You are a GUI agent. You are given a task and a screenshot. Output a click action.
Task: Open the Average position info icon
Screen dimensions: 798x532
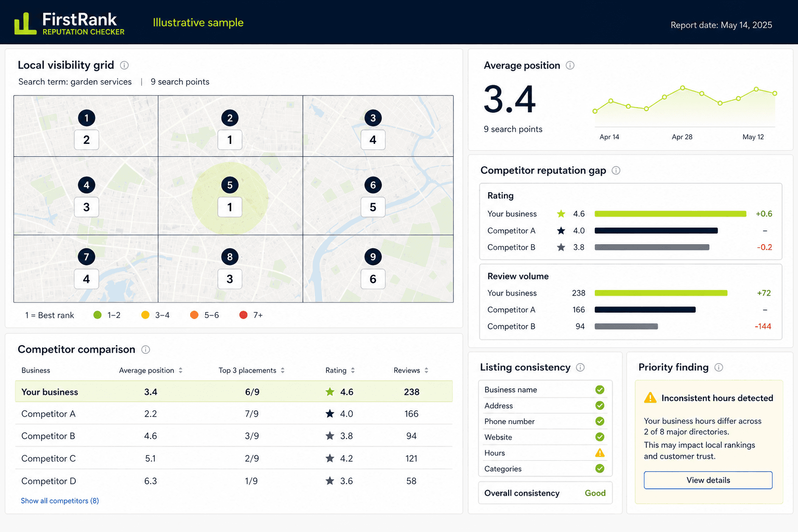tap(570, 65)
